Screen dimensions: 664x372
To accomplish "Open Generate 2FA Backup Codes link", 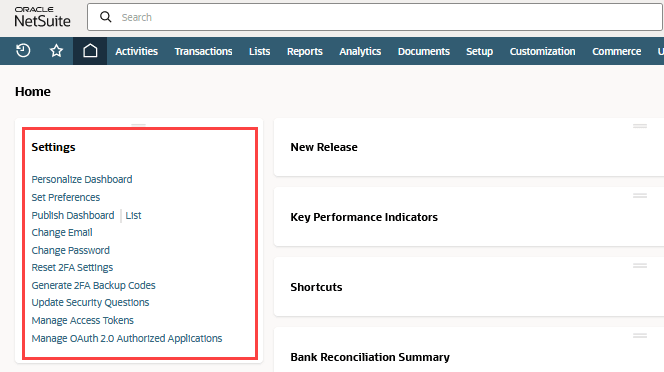I will click(x=93, y=286).
